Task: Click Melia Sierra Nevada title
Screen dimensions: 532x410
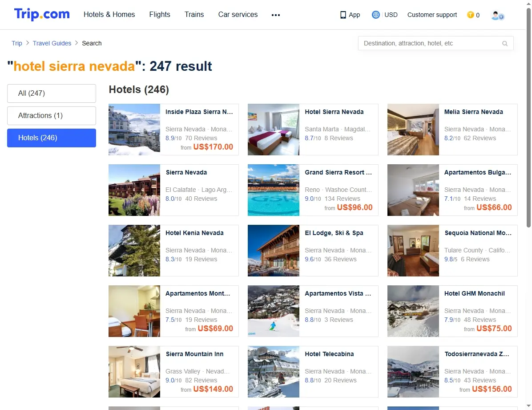Action: pos(474,112)
